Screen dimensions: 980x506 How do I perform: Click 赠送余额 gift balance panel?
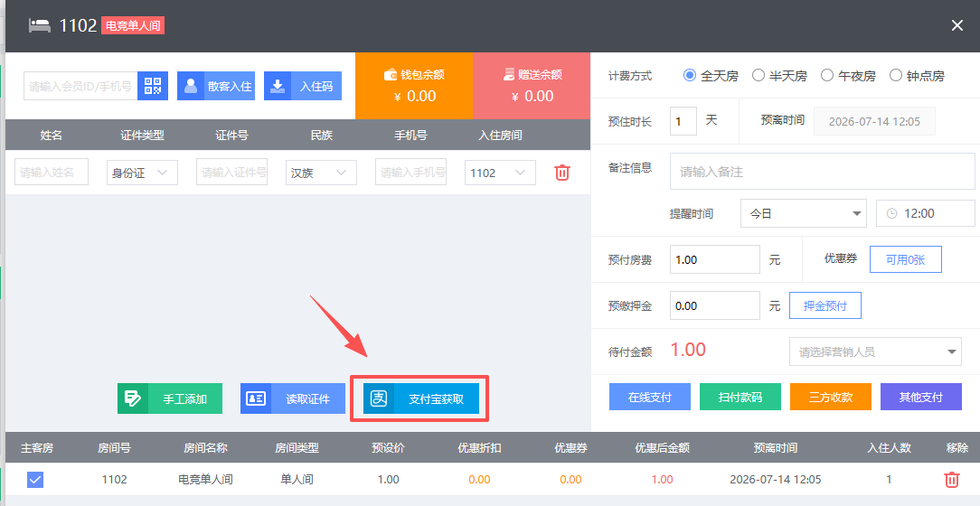tap(532, 86)
